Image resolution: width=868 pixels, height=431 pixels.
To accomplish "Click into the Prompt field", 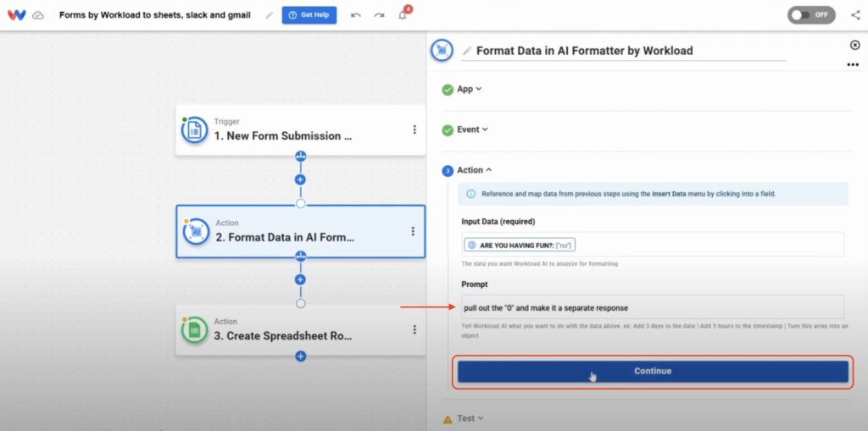I will click(654, 307).
